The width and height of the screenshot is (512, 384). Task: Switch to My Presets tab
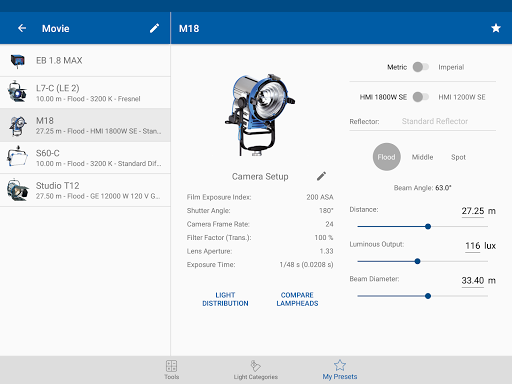(x=340, y=370)
